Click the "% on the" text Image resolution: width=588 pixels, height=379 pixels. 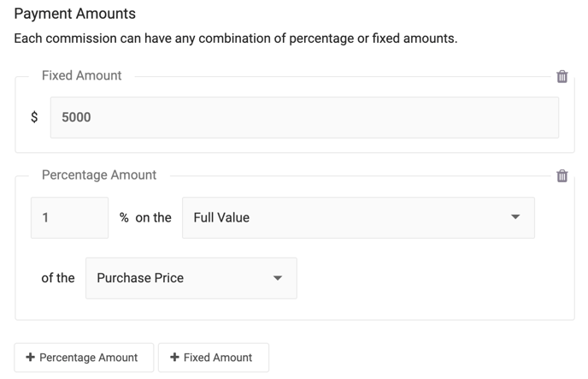(x=145, y=217)
